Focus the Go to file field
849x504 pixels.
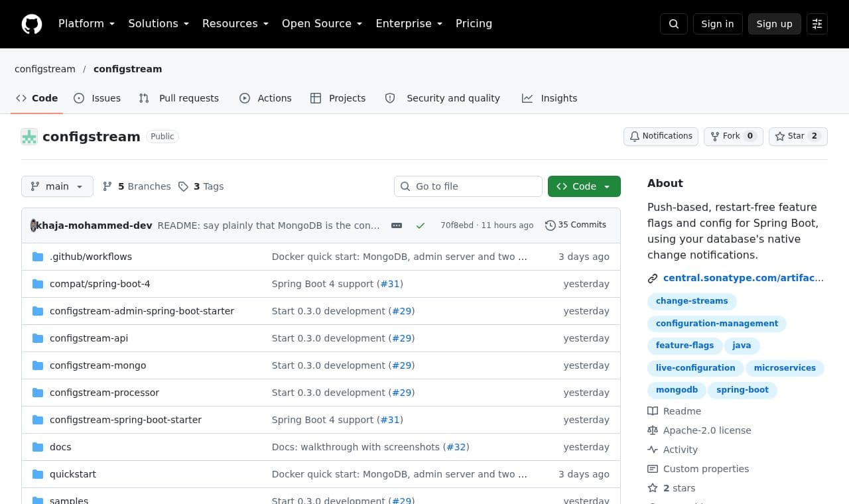468,186
